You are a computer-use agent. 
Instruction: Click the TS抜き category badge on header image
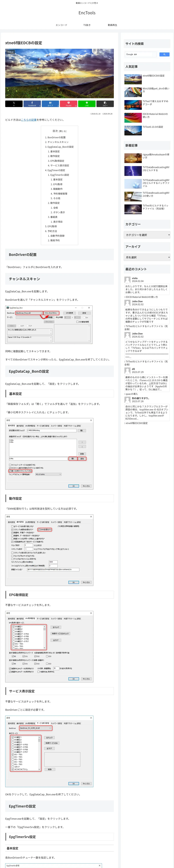pyautogui.click(x=10, y=52)
